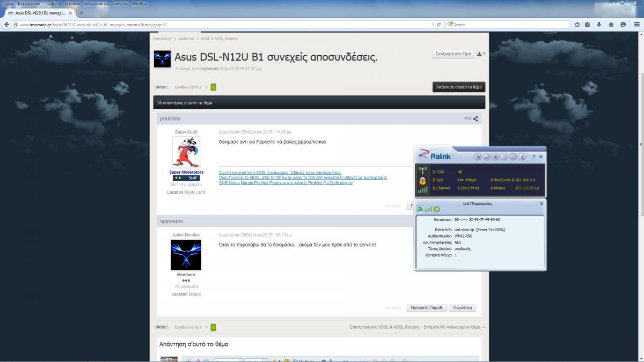The image size is (644, 362).
Task: Click spysoumi blue wings avatar
Action: [186, 255]
